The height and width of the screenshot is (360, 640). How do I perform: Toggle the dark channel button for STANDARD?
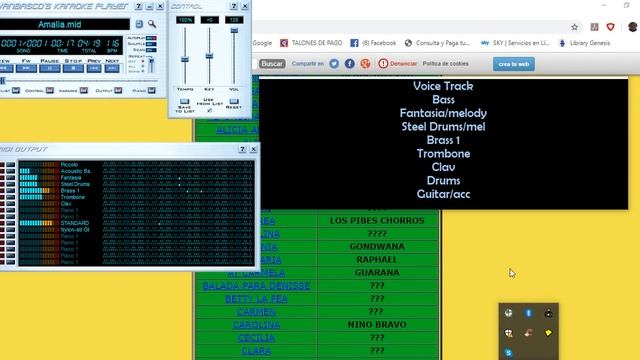[x=11, y=223]
